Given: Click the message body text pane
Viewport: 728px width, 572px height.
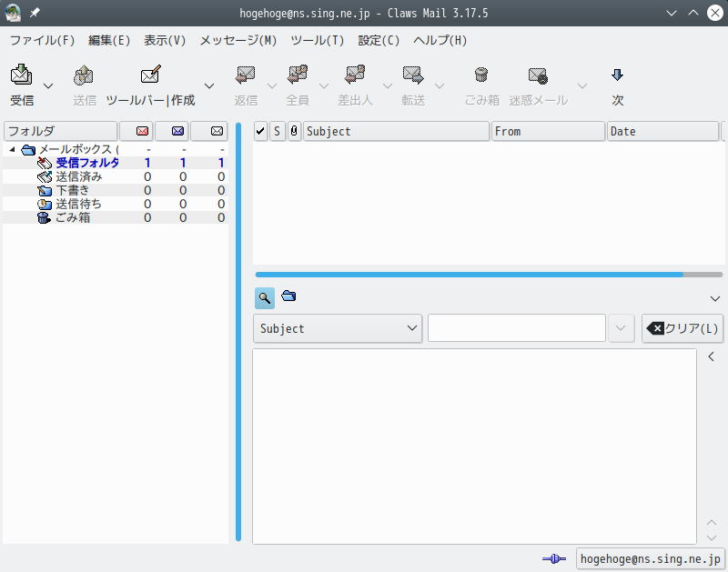Looking at the screenshot, I should pos(474,447).
